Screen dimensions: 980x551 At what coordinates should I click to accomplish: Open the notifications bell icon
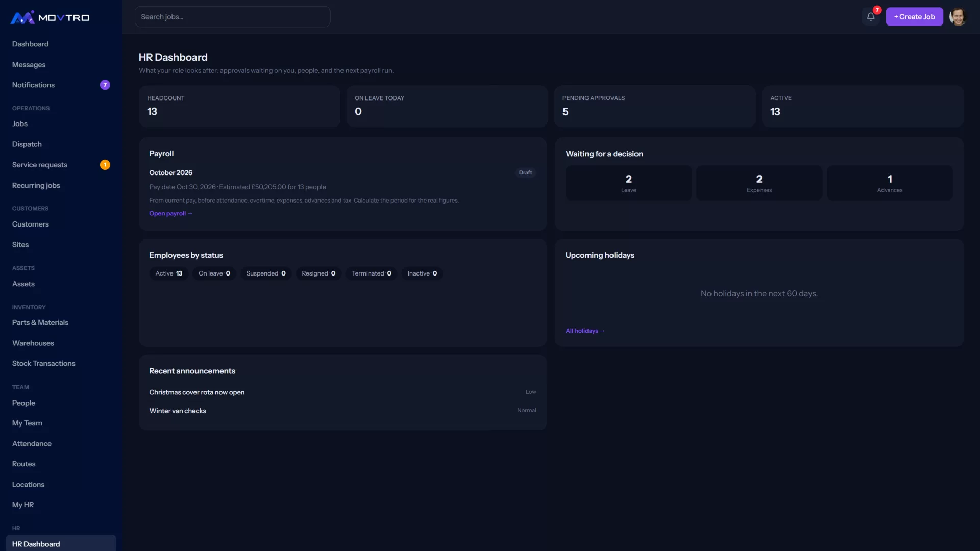871,17
